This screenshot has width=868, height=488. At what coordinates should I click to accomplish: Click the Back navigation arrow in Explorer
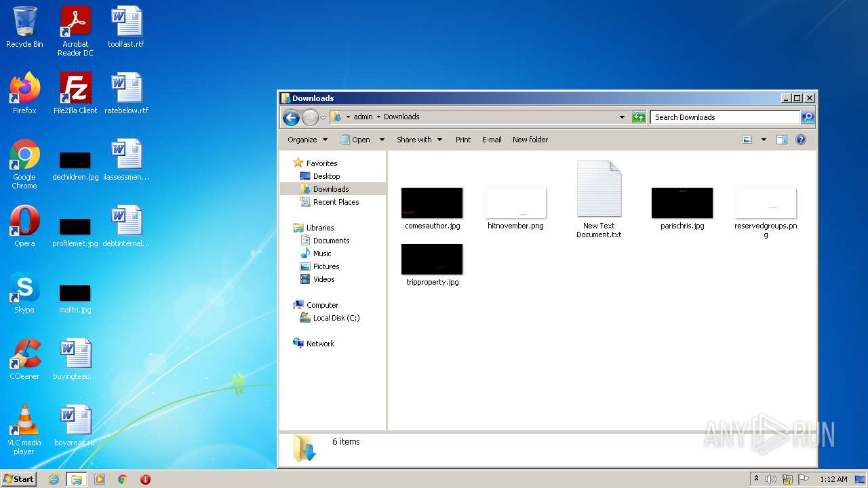pyautogui.click(x=291, y=117)
